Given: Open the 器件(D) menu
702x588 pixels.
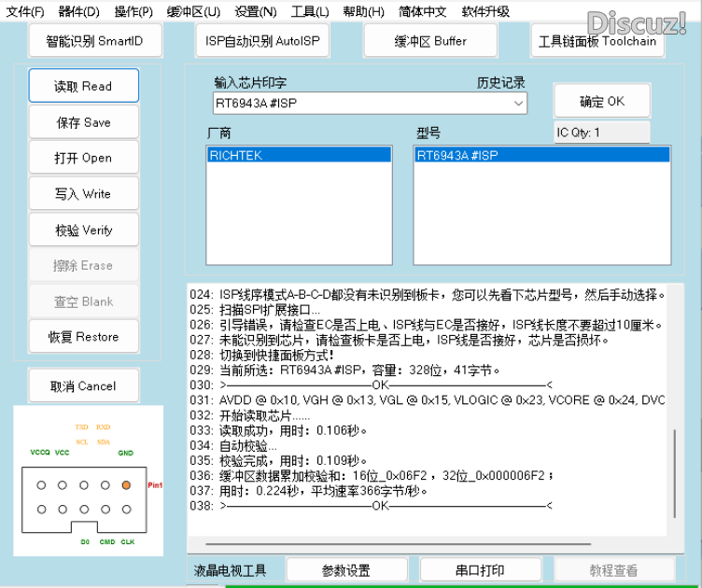Looking at the screenshot, I should pyautogui.click(x=78, y=12).
